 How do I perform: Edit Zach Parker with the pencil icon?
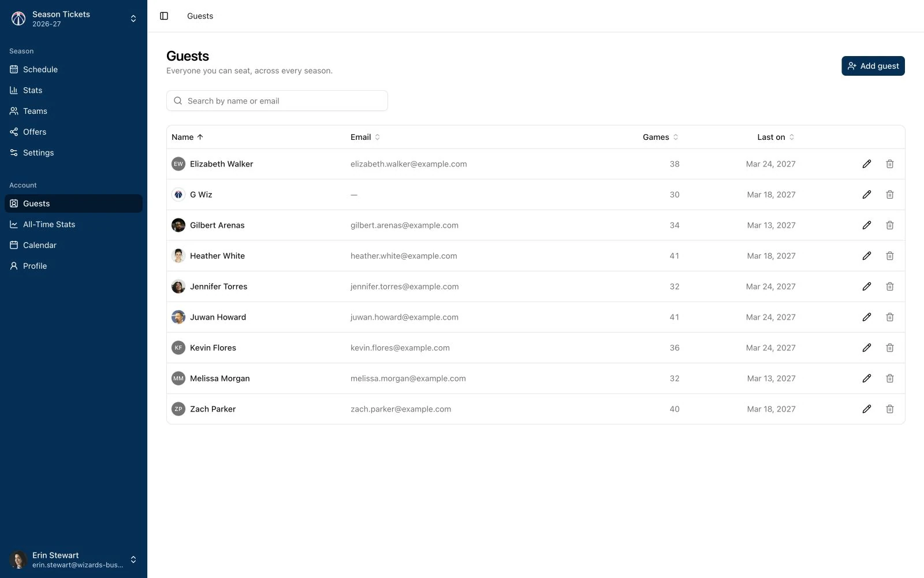point(867,409)
